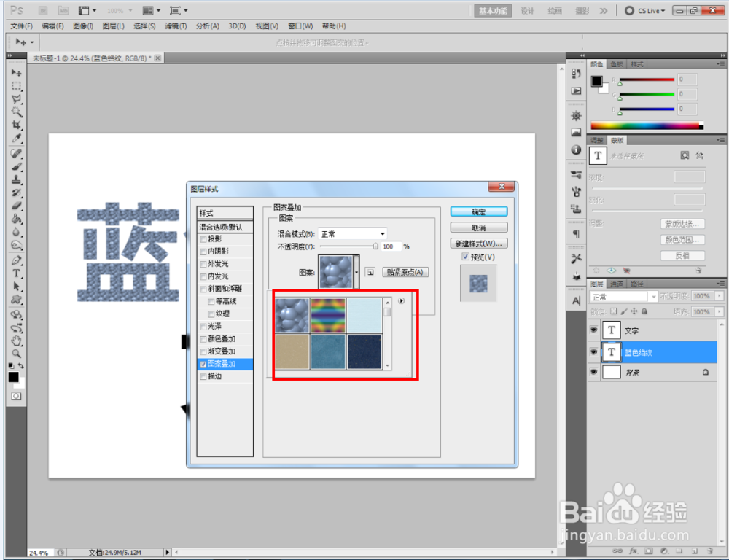Open pattern picker flyout menu arrow
Screen dimensions: 729x560
[401, 301]
